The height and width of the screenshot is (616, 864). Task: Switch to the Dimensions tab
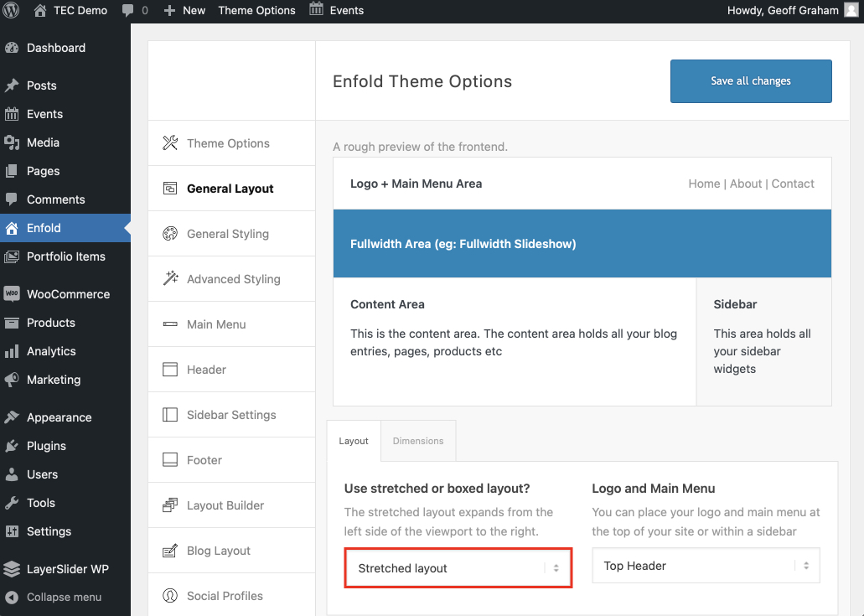click(x=418, y=441)
